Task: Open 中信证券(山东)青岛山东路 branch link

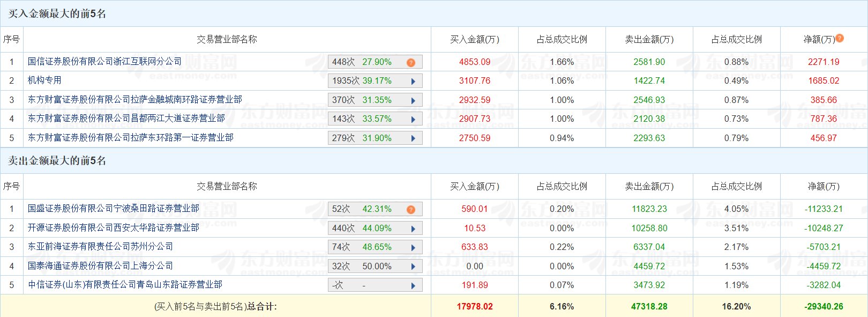Action: point(125,285)
